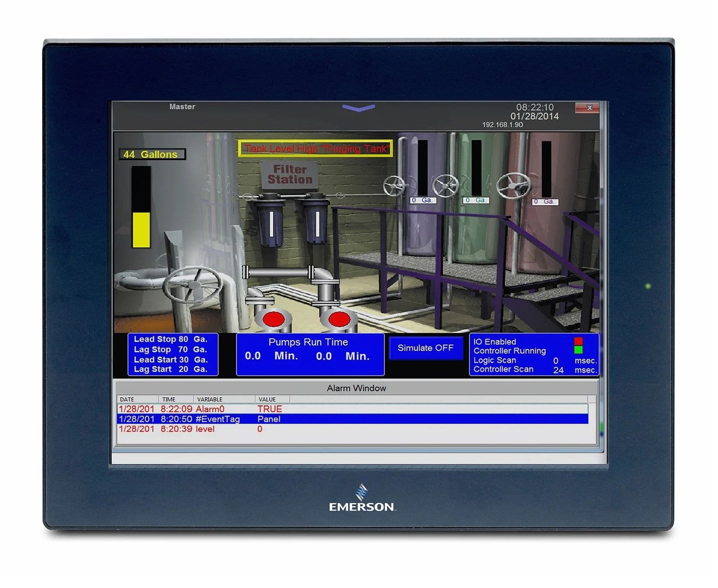Toggle the left pump red status indicator
Screen dimensions: 718x588
point(274,318)
